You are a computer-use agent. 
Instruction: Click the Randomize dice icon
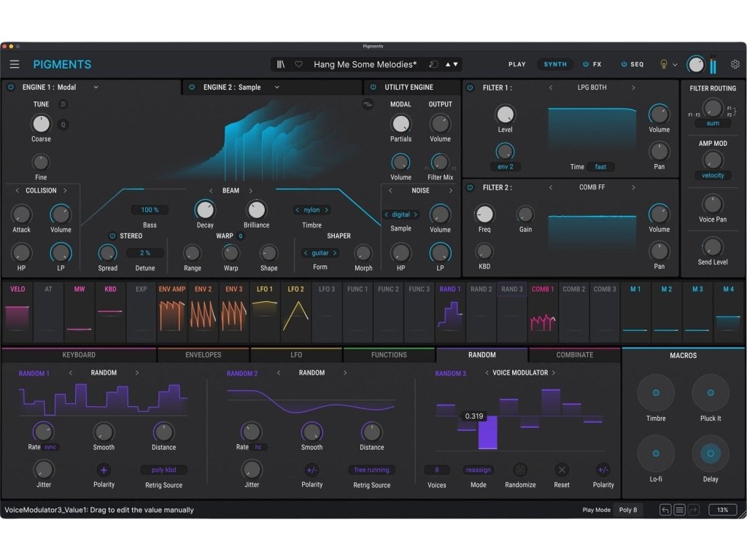click(520, 470)
